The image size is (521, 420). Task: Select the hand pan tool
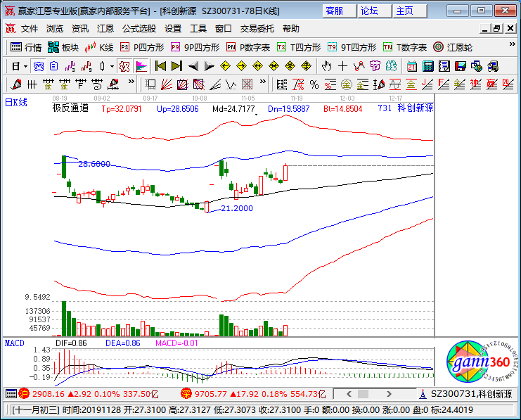coord(326,67)
